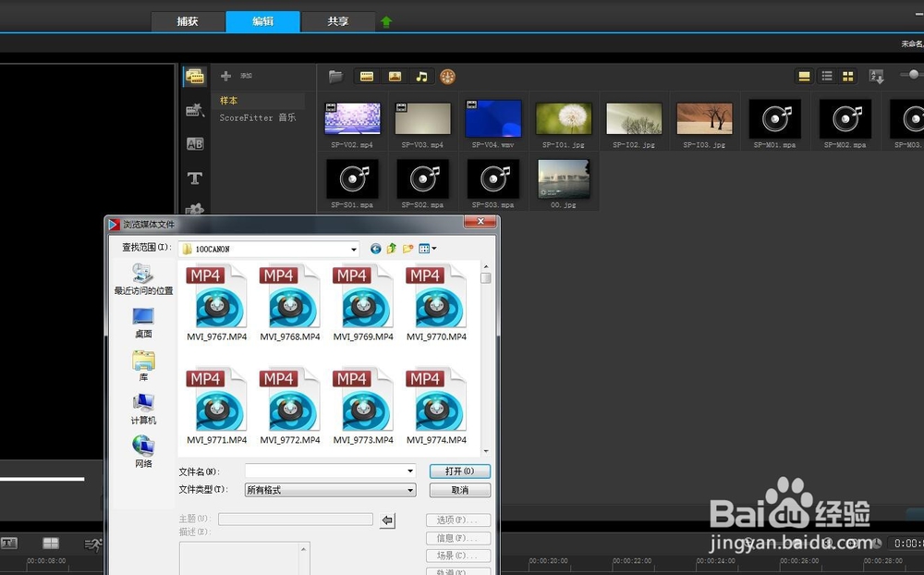Open the 文件类型 所有格式 dropdown
Viewport: 924px width, 575px height.
coord(330,490)
